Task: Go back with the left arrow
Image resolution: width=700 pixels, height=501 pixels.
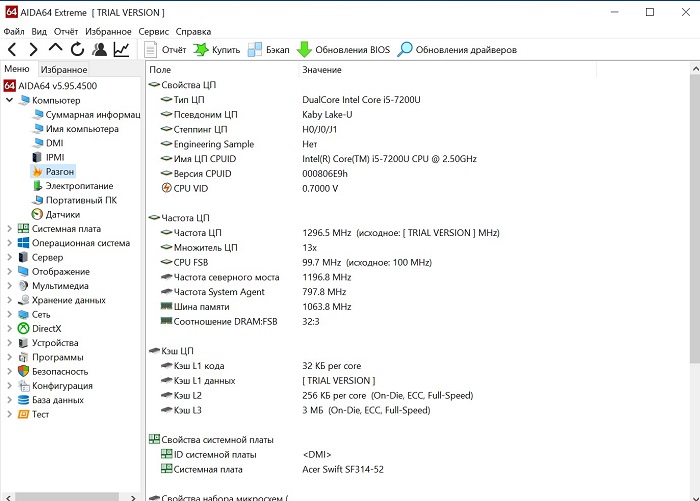Action: pos(12,49)
